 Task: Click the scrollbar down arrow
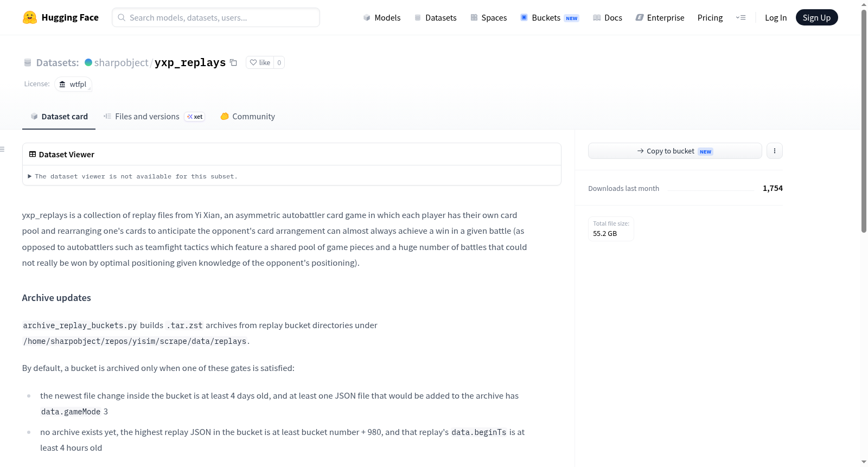click(864, 462)
